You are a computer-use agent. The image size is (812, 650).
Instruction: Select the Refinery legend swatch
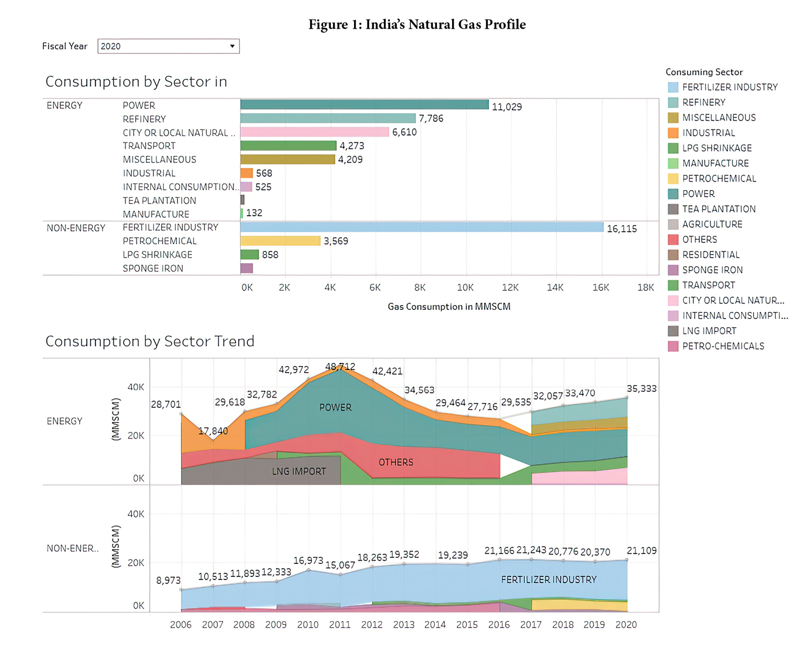(x=673, y=102)
